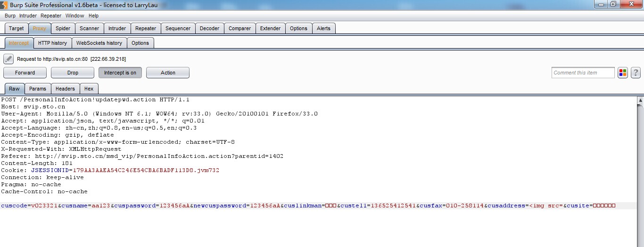Screen dimensions: 644x247
Task: Click the Pragma: no-cache line
Action: (31, 184)
